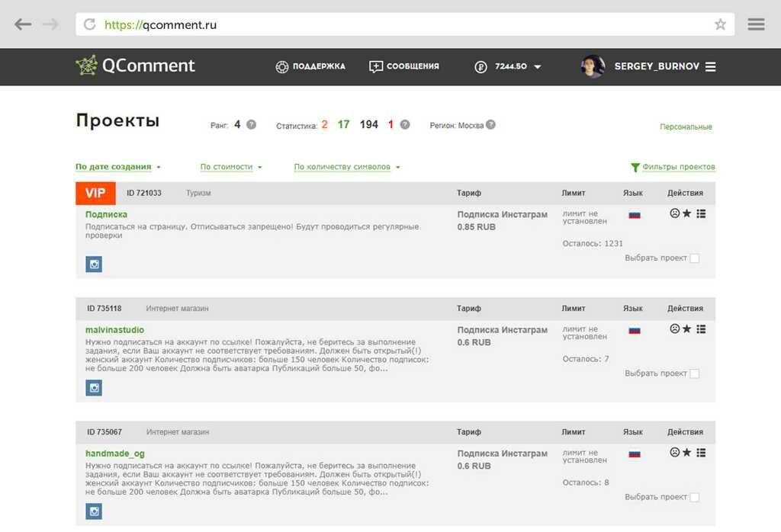The width and height of the screenshot is (781, 532).
Task: Click the help icon next to Статистика
Action: [405, 124]
